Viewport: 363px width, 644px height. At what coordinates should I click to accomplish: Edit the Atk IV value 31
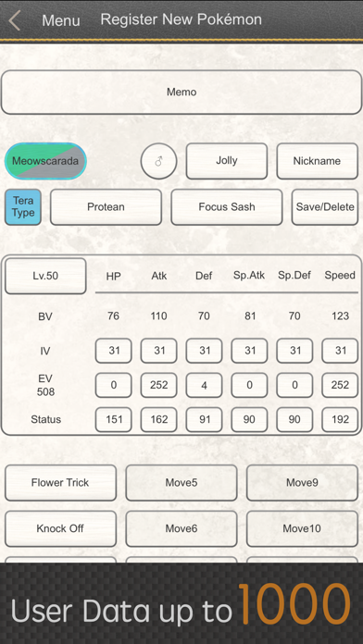tap(158, 351)
